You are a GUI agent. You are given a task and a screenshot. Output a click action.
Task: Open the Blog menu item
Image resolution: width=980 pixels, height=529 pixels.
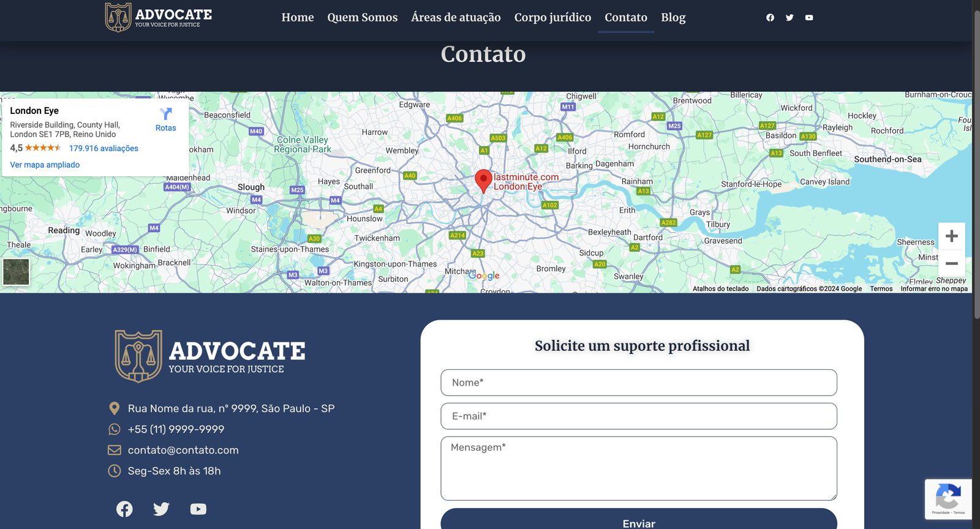coord(673,17)
